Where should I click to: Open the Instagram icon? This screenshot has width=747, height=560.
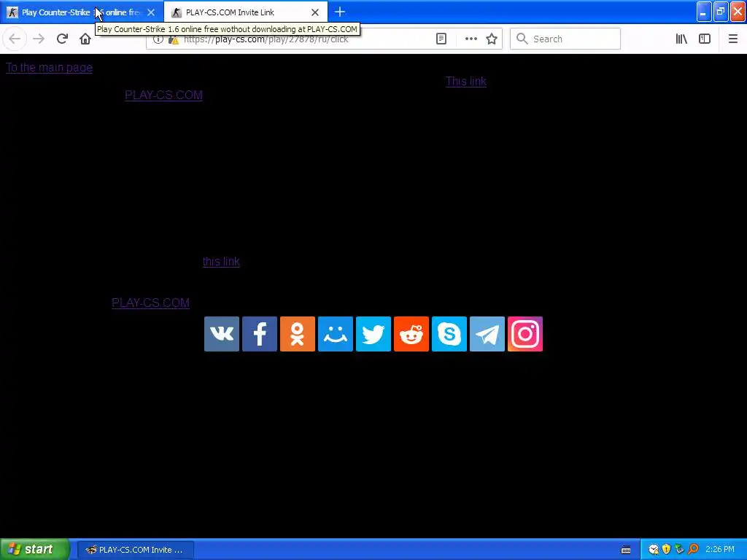click(x=525, y=334)
